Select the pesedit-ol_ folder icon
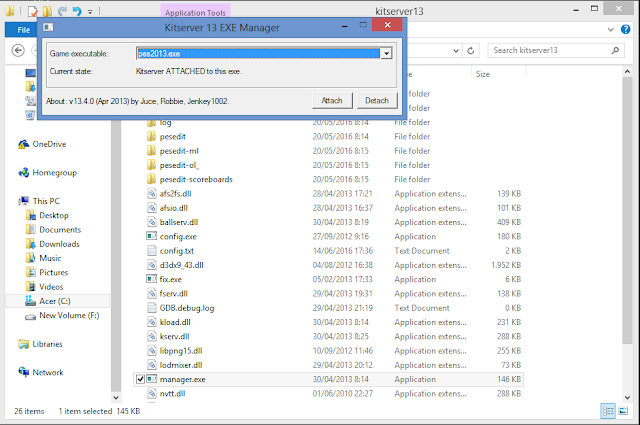Viewport: 640px width, 425px height. point(151,165)
